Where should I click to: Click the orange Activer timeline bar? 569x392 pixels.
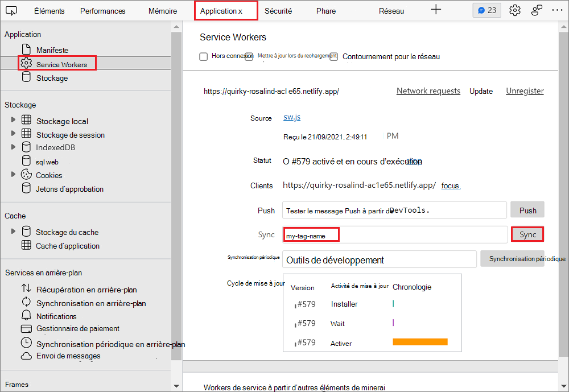click(419, 341)
